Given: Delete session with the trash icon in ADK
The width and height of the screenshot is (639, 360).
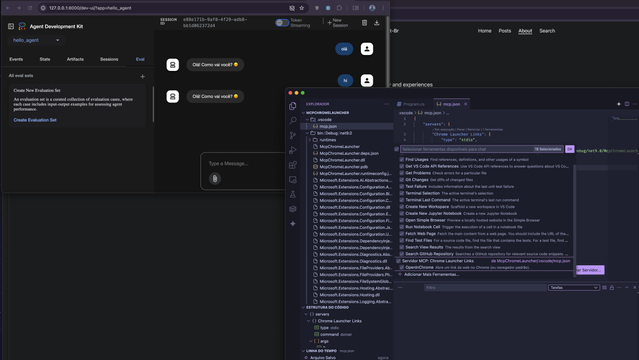Looking at the screenshot, I should pyautogui.click(x=364, y=23).
